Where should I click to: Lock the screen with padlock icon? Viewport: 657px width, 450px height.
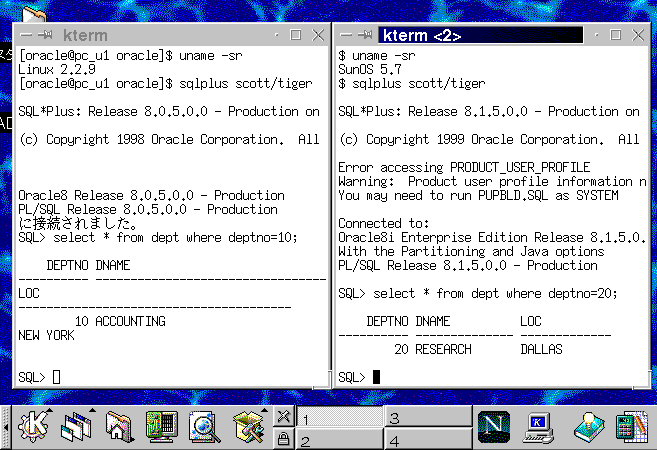[x=284, y=438]
